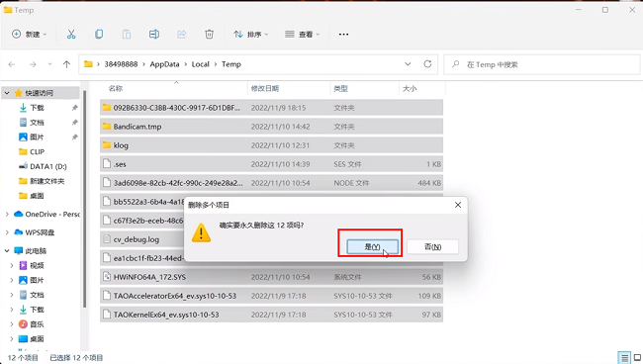Viewport: 643px width, 364px height.
Task: Sort by the 名称 column header
Action: (116, 89)
